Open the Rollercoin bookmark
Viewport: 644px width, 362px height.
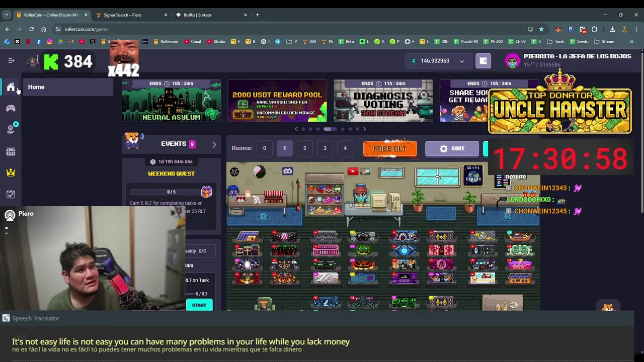point(166,42)
